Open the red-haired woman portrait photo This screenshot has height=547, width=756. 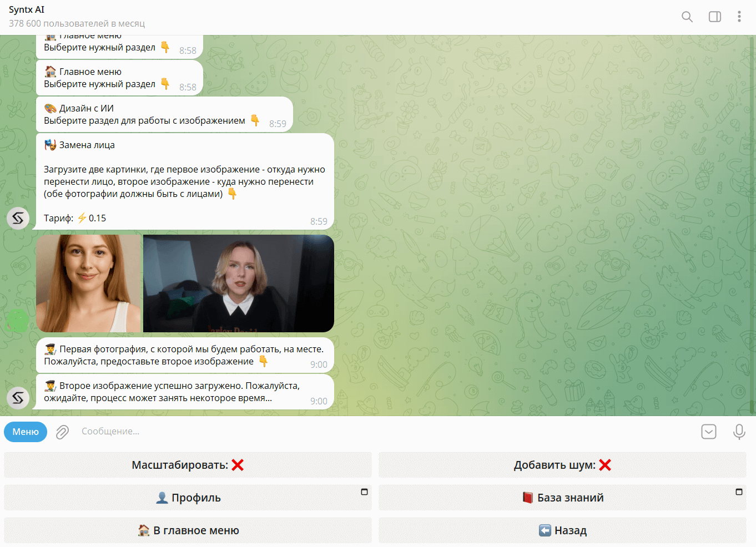pyautogui.click(x=89, y=283)
